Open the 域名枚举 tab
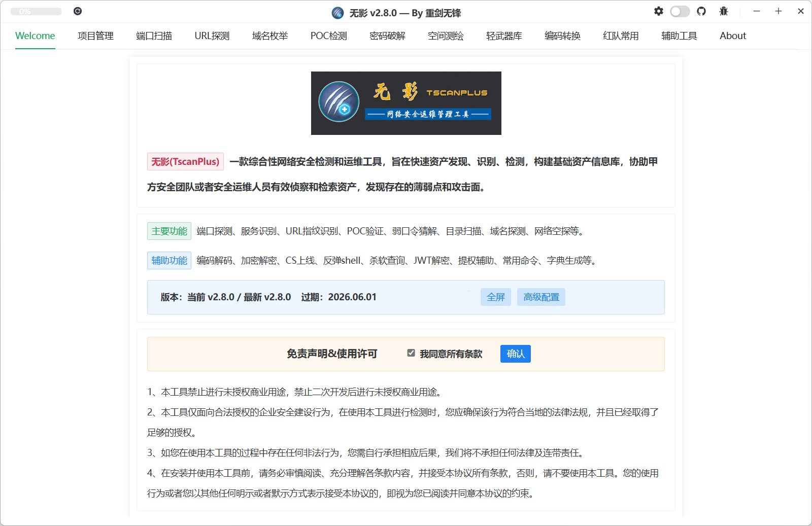Screen dimensions: 812x526 coord(270,36)
